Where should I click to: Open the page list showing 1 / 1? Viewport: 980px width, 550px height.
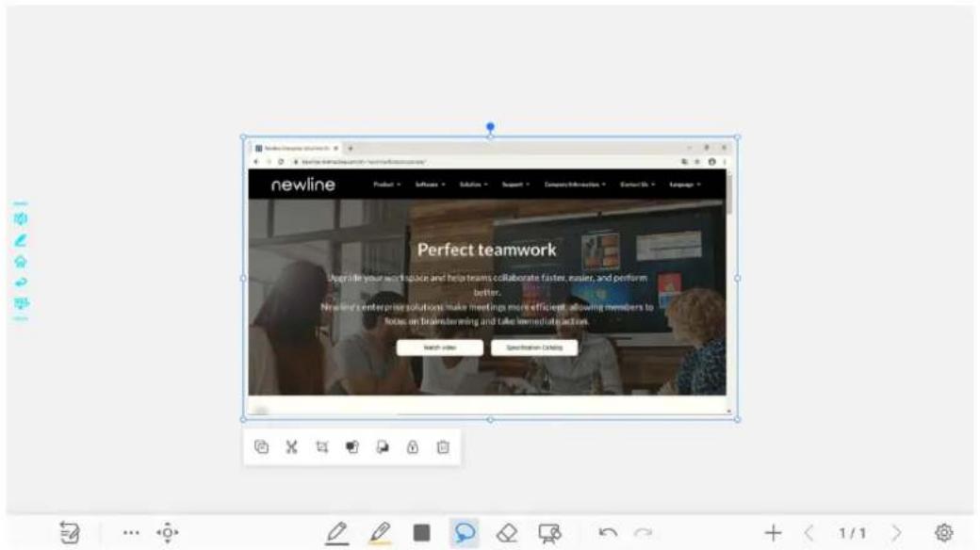(x=853, y=532)
